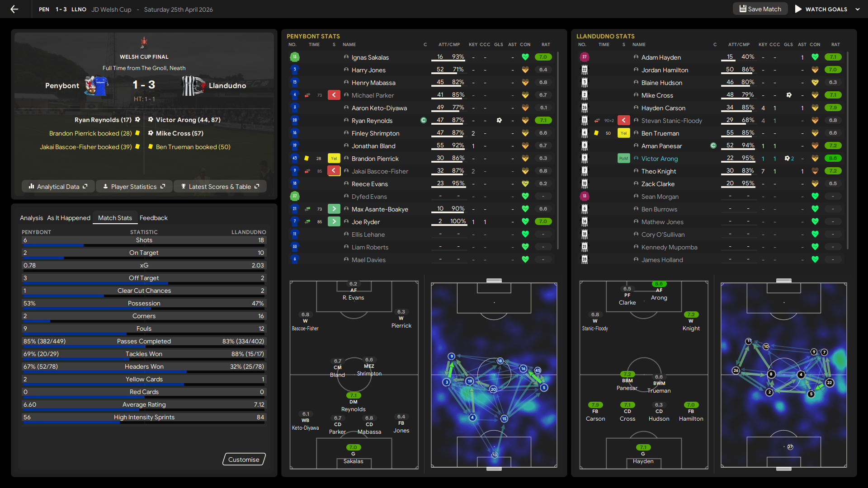
Task: Open Victor Arong's player link
Action: coord(659,159)
